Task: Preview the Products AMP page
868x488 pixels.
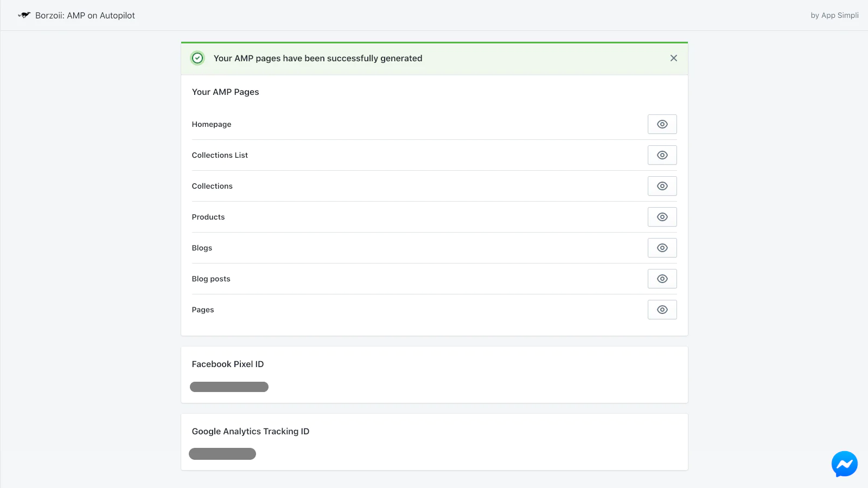Action: tap(662, 217)
